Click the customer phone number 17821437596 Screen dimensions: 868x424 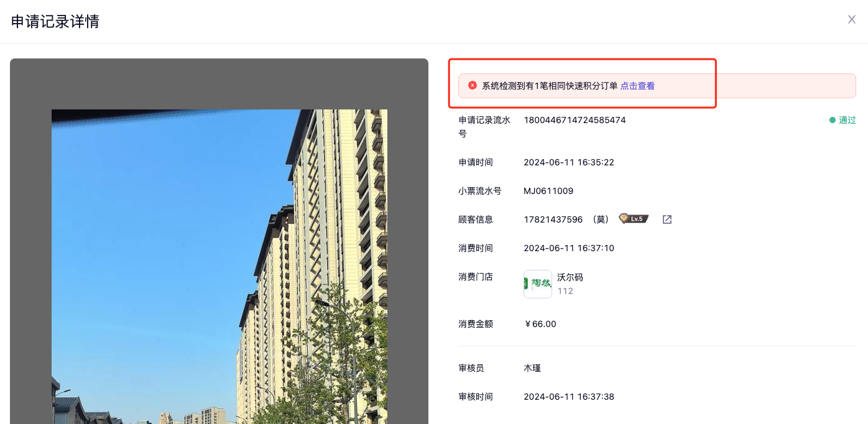pos(553,219)
